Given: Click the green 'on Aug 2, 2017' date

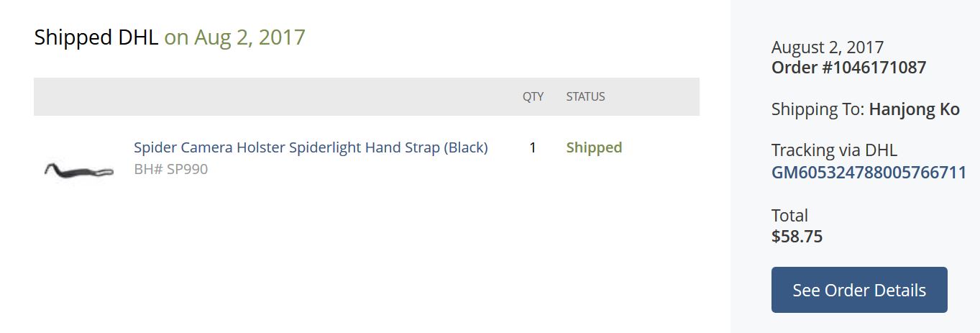Looking at the screenshot, I should [235, 37].
